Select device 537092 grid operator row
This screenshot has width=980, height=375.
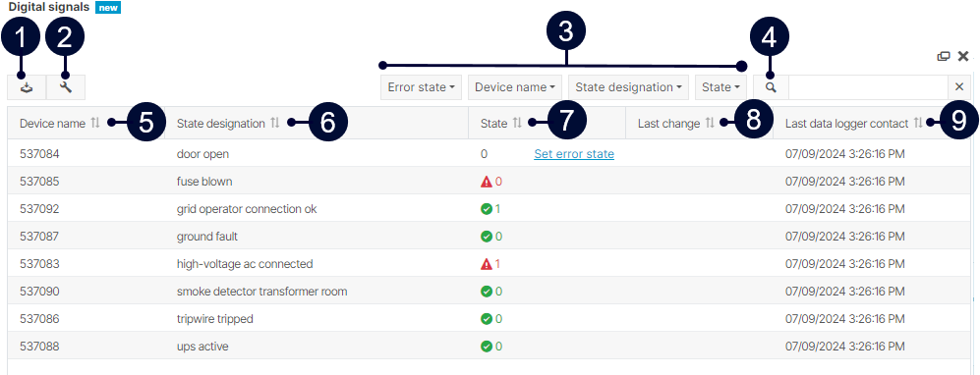click(490, 209)
